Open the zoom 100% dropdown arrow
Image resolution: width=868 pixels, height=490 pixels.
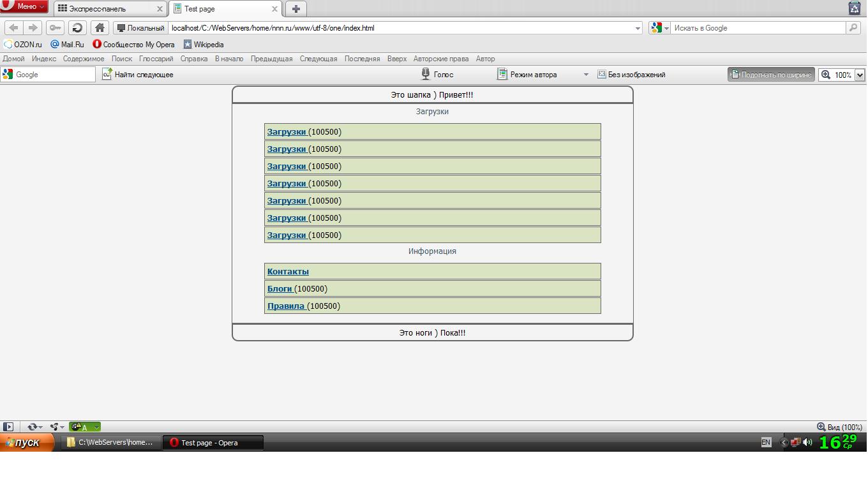(860, 75)
